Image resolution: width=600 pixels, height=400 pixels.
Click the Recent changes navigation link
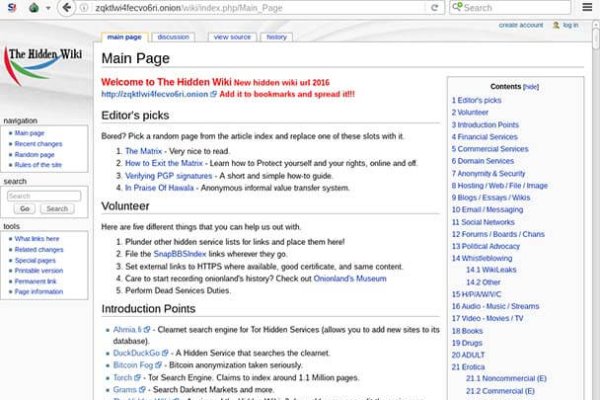pyautogui.click(x=38, y=144)
